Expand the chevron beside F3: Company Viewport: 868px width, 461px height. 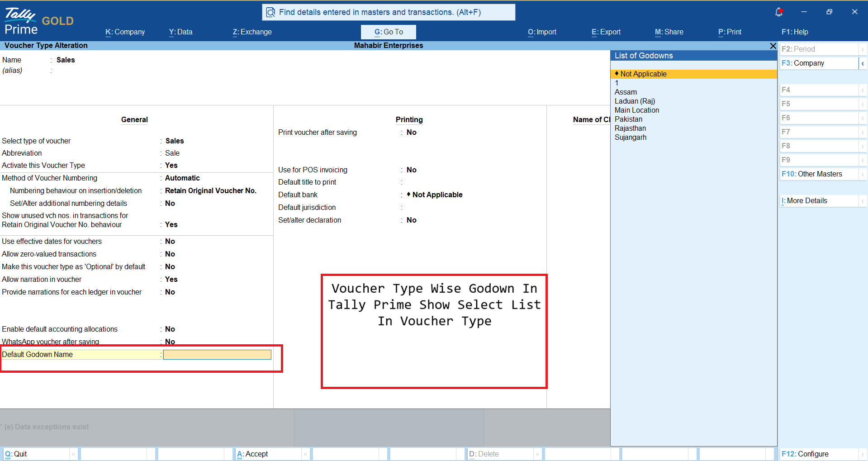pos(863,63)
